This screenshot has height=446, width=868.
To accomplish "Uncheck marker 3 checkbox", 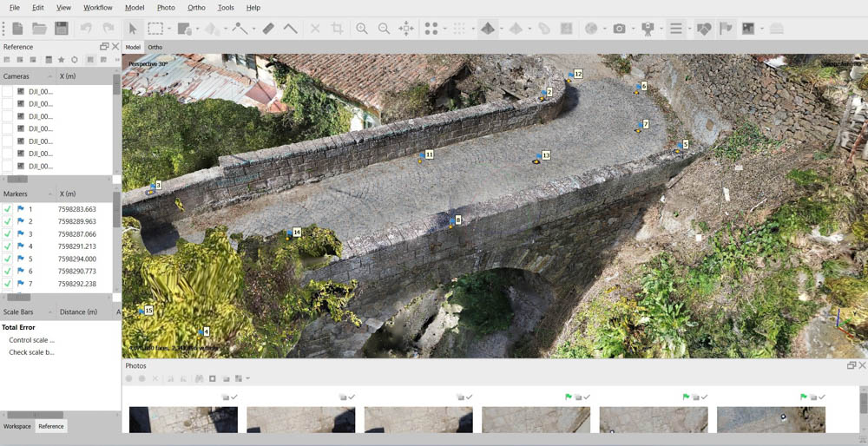I will (7, 234).
